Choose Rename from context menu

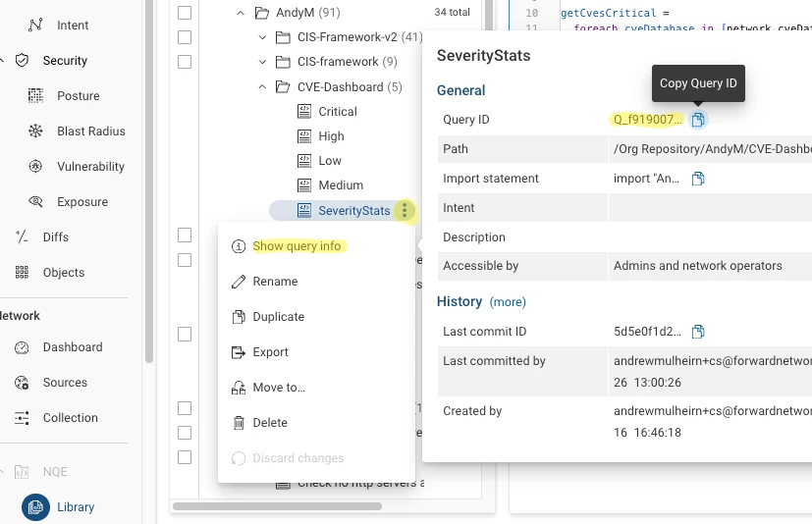[x=316, y=282]
